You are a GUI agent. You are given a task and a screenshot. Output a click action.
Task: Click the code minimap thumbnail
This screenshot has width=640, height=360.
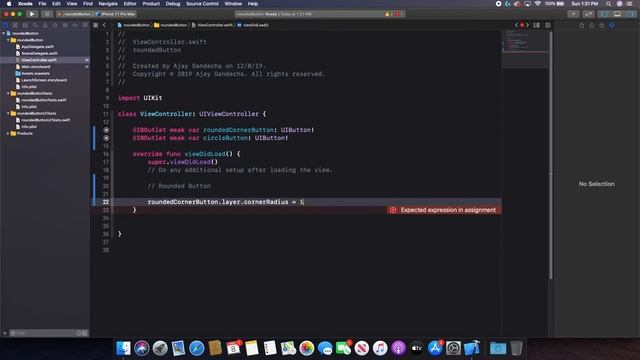pyautogui.click(x=525, y=49)
